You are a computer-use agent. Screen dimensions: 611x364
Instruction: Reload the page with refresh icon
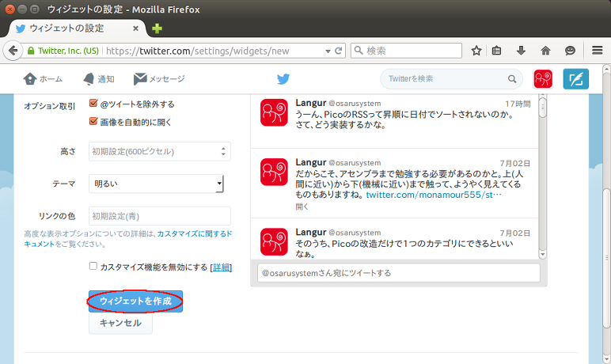click(338, 51)
